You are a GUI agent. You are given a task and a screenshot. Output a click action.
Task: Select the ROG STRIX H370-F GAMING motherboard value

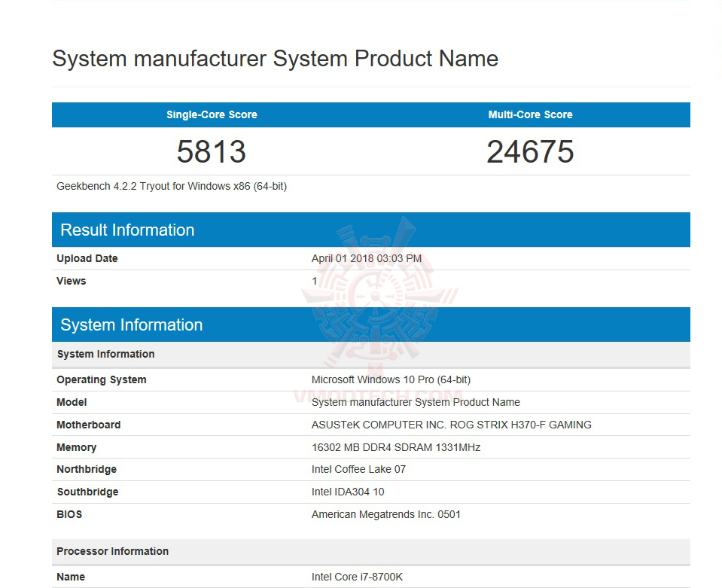pos(452,425)
